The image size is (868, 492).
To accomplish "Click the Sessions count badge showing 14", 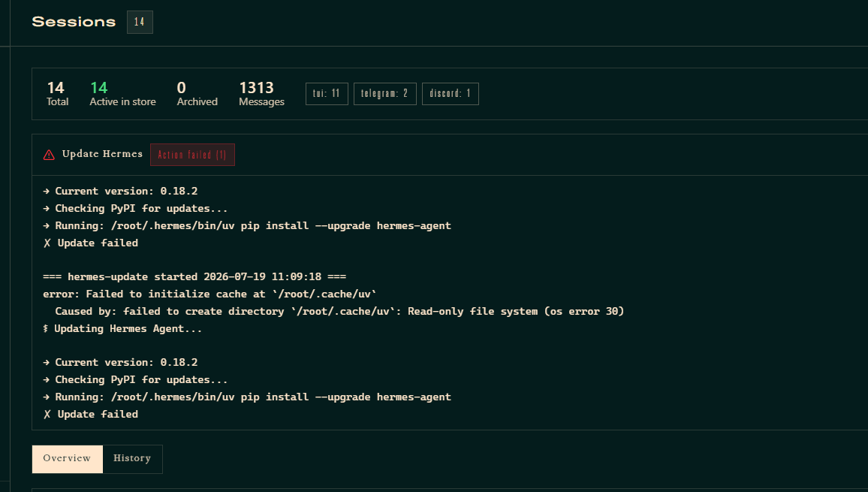I will pos(140,23).
